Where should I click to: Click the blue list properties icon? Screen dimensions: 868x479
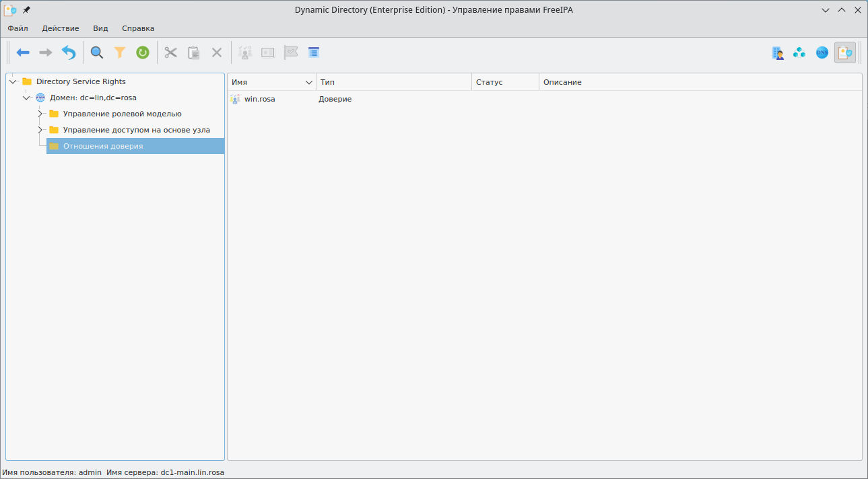click(314, 52)
